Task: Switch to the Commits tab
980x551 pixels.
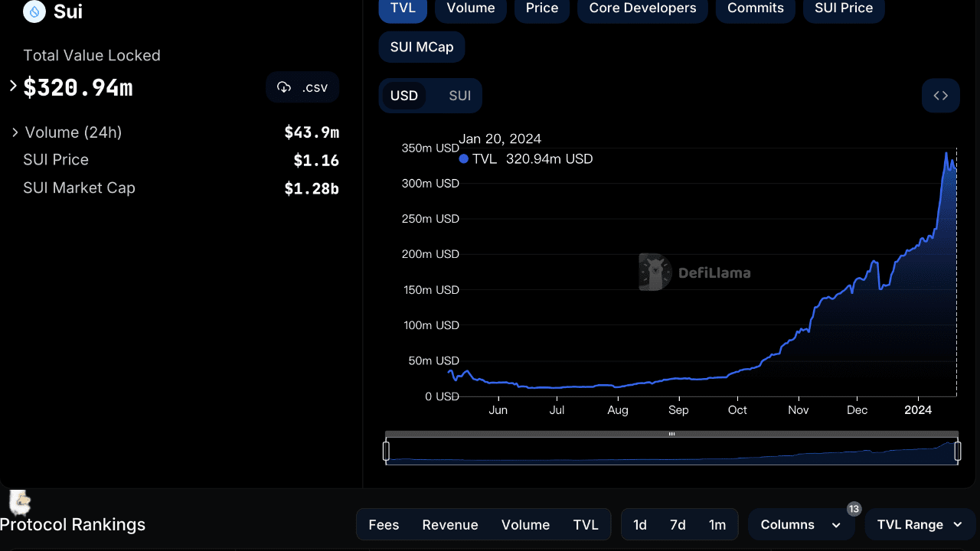Action: pyautogui.click(x=755, y=8)
